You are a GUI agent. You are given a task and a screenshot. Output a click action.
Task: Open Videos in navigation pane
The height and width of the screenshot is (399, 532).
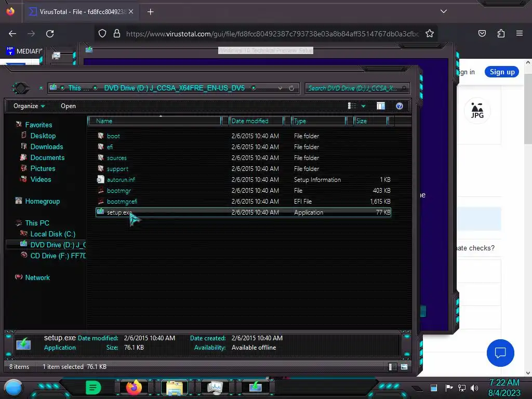[x=41, y=179]
